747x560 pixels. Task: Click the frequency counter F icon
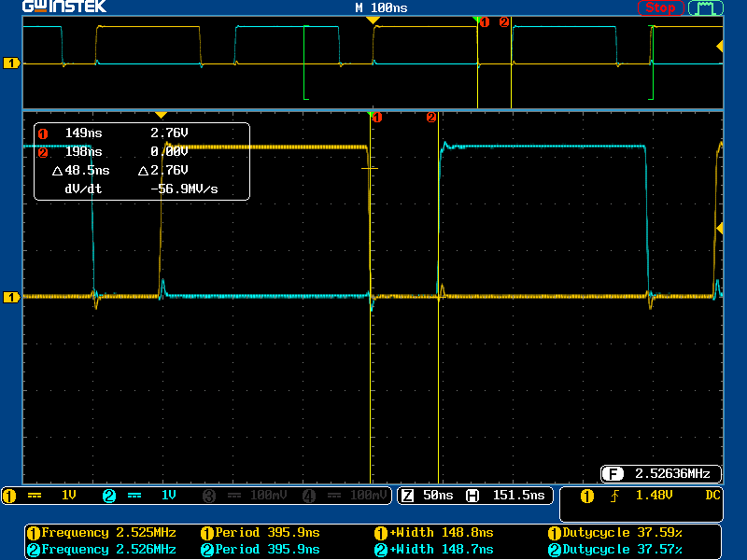pos(613,474)
